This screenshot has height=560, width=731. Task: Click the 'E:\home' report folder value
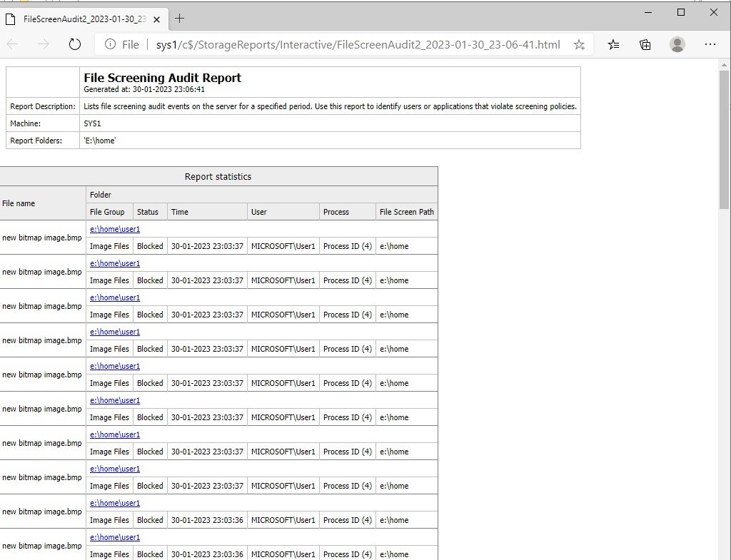(x=100, y=141)
